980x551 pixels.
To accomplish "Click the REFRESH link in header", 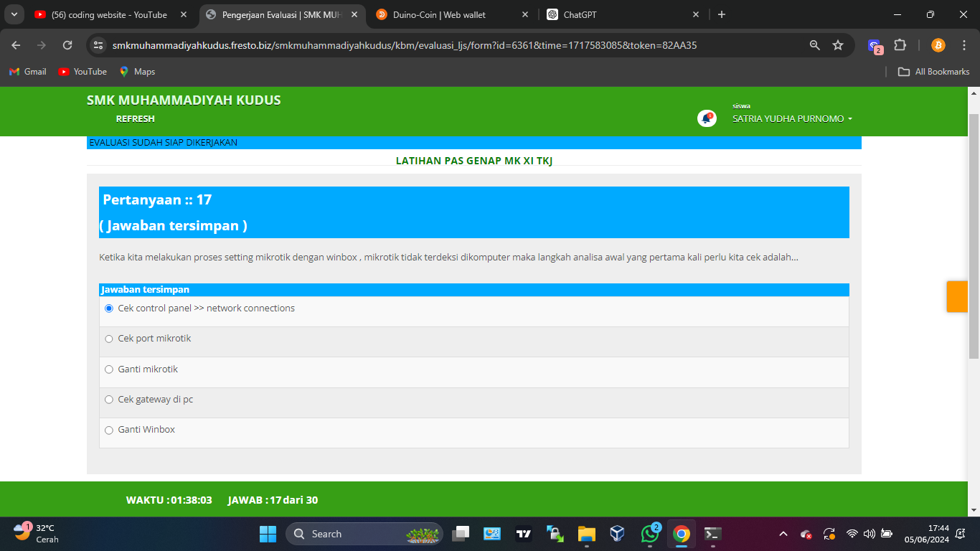I will click(136, 119).
